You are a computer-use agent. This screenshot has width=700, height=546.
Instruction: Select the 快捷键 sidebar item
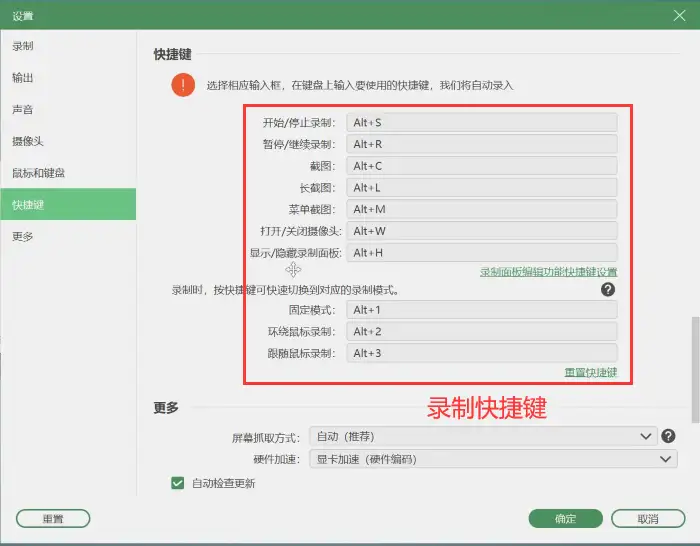point(68,204)
